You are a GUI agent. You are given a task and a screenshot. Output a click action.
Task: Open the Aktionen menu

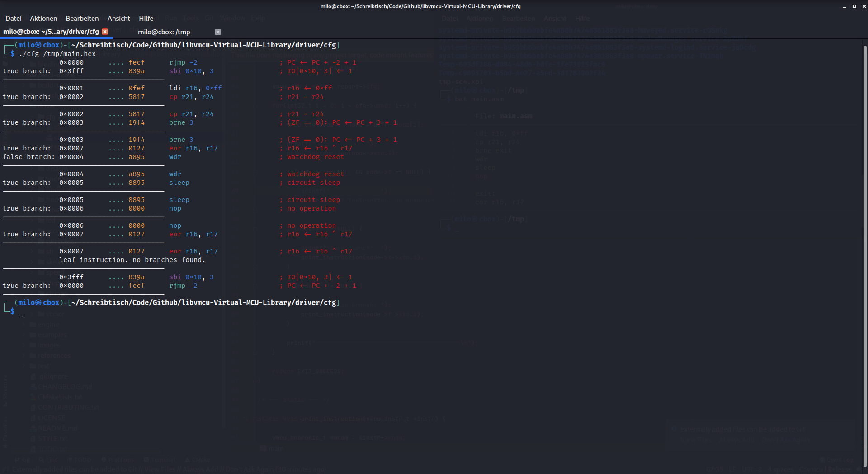(x=43, y=19)
